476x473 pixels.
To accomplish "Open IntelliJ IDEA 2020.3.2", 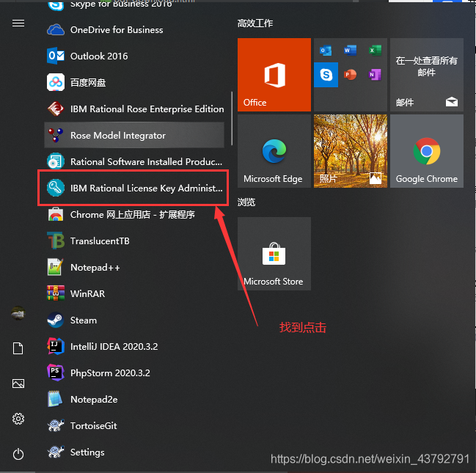I will (x=134, y=346).
